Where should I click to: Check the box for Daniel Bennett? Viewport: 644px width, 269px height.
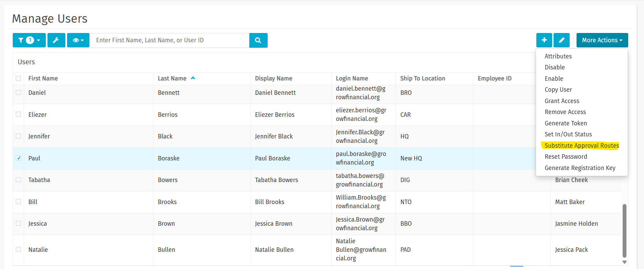point(19,92)
